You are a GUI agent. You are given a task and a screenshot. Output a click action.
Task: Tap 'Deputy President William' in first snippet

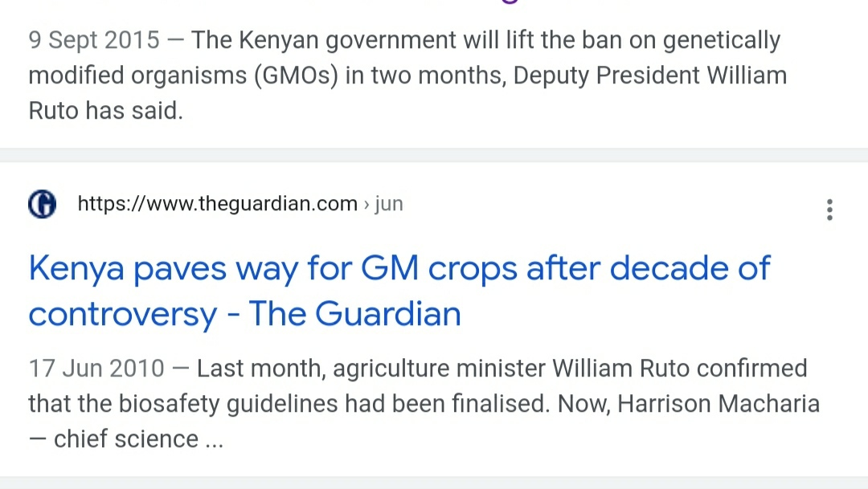point(650,75)
